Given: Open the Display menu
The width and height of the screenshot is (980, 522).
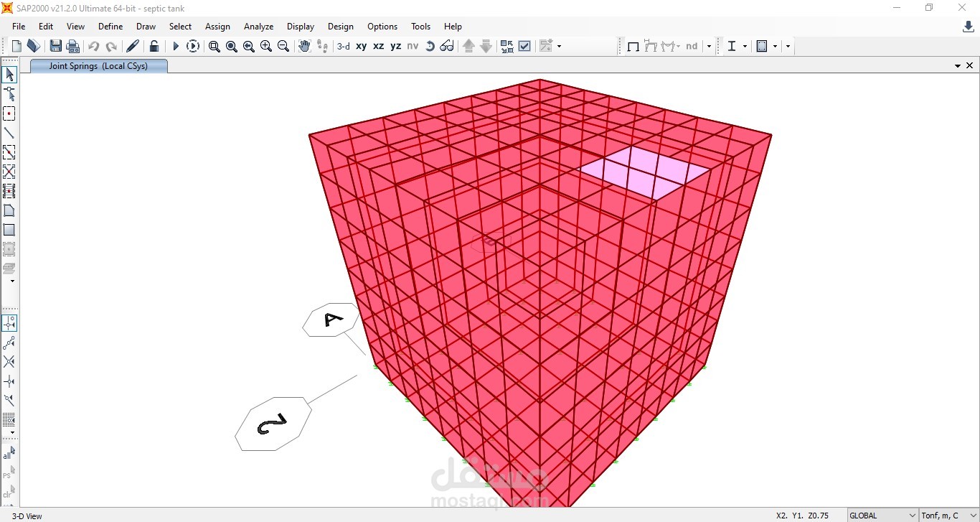Looking at the screenshot, I should (301, 26).
